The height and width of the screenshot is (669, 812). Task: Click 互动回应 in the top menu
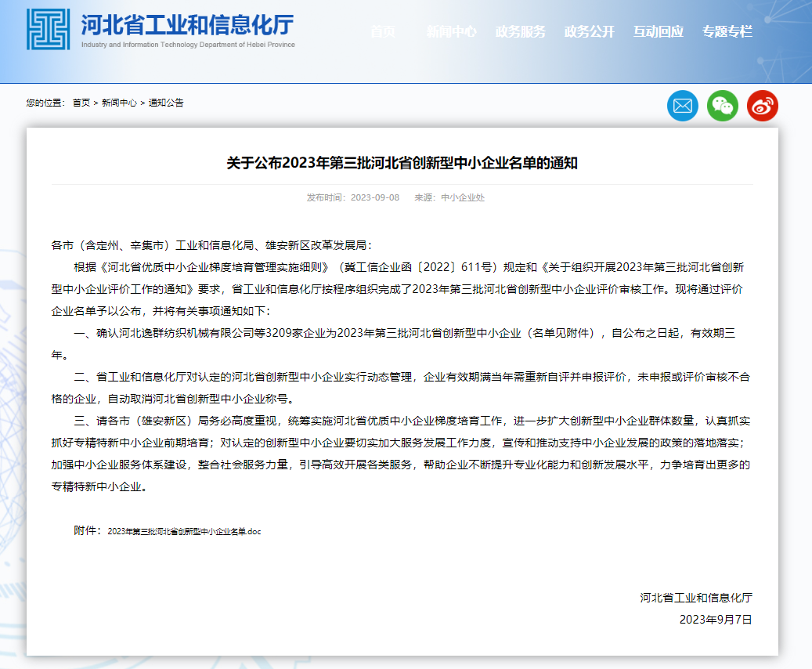tap(658, 32)
